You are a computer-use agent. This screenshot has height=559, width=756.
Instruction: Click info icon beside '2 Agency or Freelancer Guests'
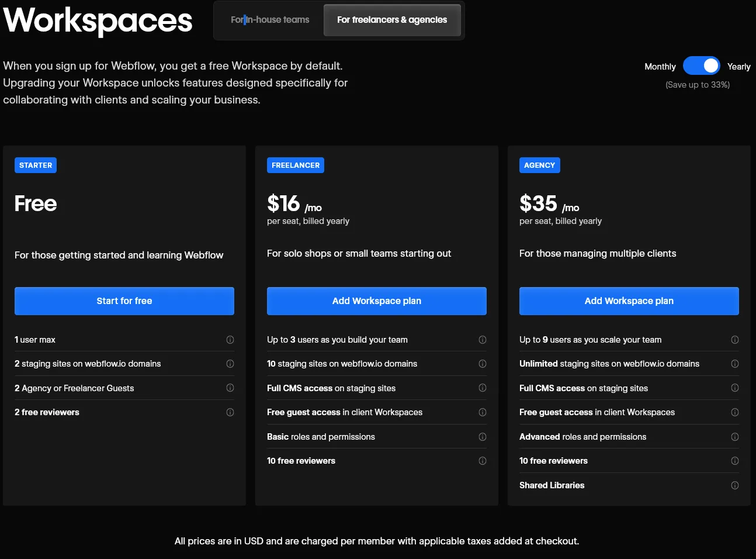tap(230, 388)
